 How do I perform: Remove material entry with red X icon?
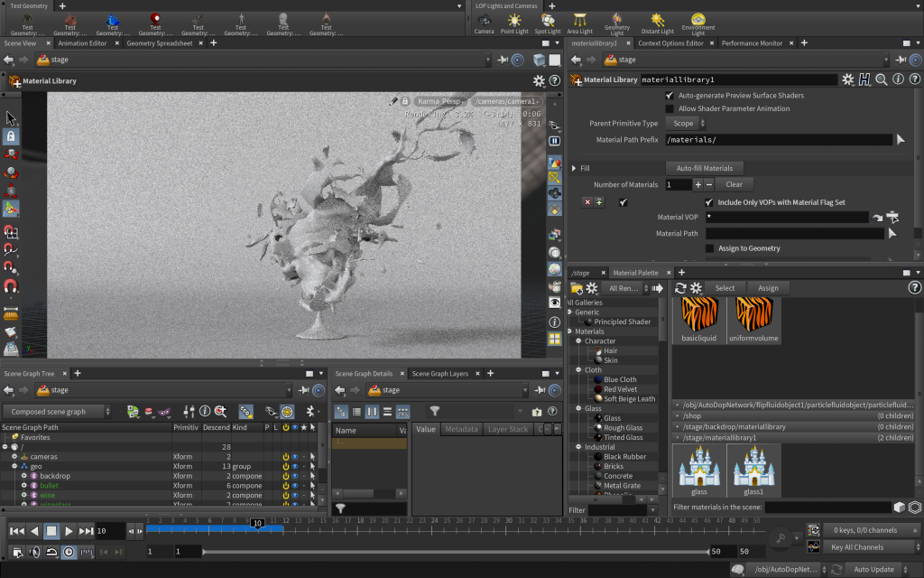click(x=587, y=201)
